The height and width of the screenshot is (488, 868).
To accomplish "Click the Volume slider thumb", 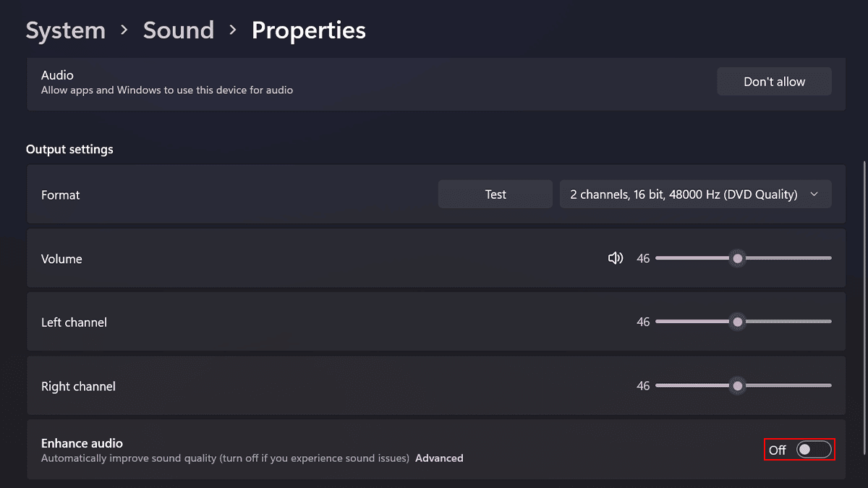I will pyautogui.click(x=737, y=258).
